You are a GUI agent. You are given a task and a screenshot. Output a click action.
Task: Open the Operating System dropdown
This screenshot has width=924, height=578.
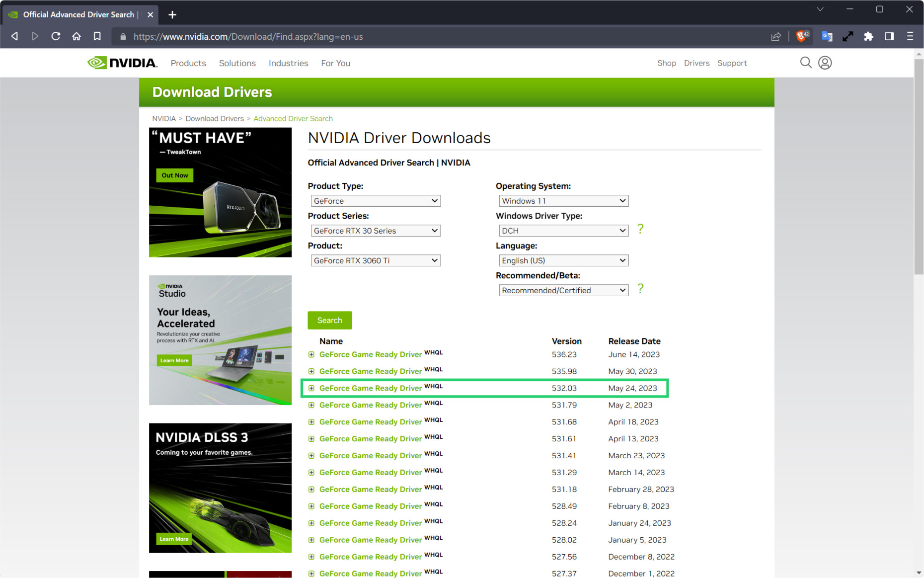[563, 201]
